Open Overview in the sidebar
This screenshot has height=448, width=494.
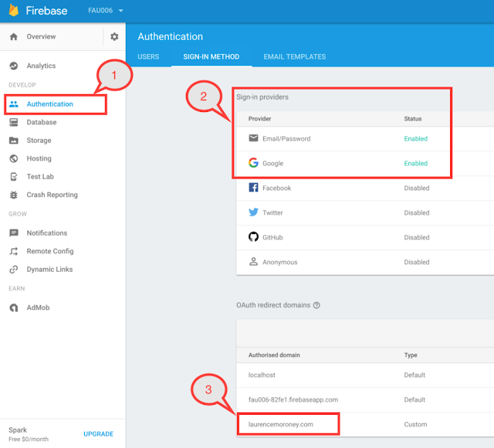pos(41,36)
